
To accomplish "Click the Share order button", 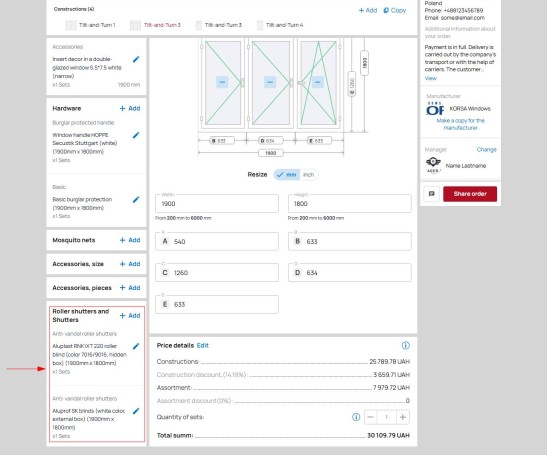I will pyautogui.click(x=470, y=194).
